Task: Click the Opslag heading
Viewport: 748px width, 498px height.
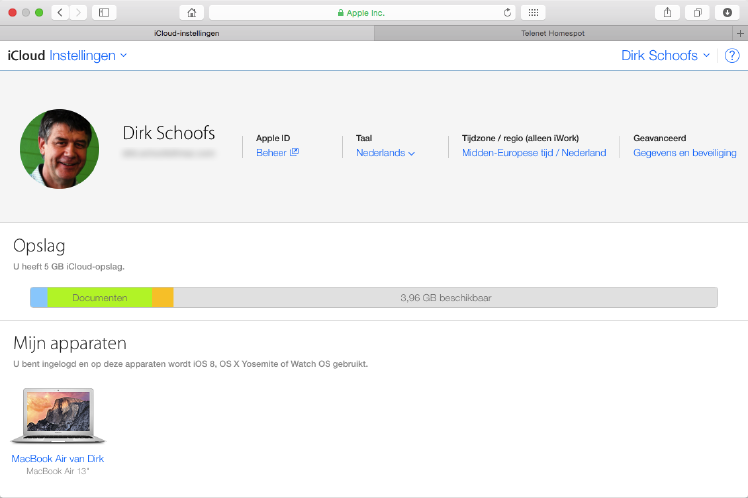Action: click(x=39, y=246)
